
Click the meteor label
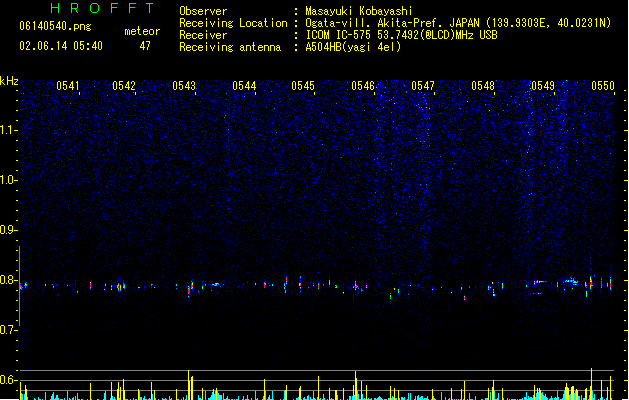click(x=142, y=31)
